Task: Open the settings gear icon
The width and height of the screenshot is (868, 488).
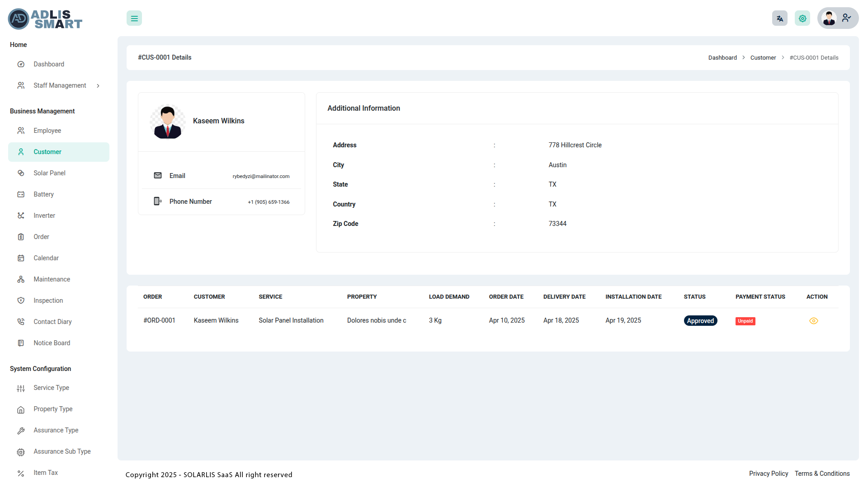Action: (x=802, y=19)
